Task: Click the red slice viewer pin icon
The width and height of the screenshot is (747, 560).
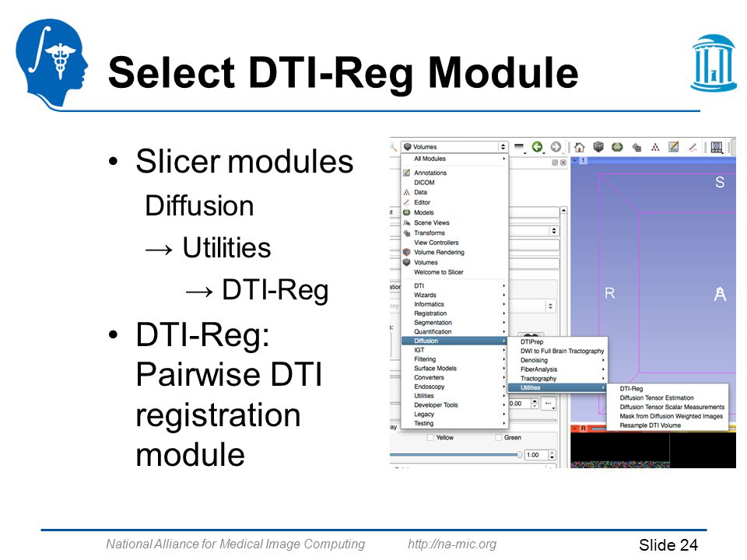Action: 575,429
